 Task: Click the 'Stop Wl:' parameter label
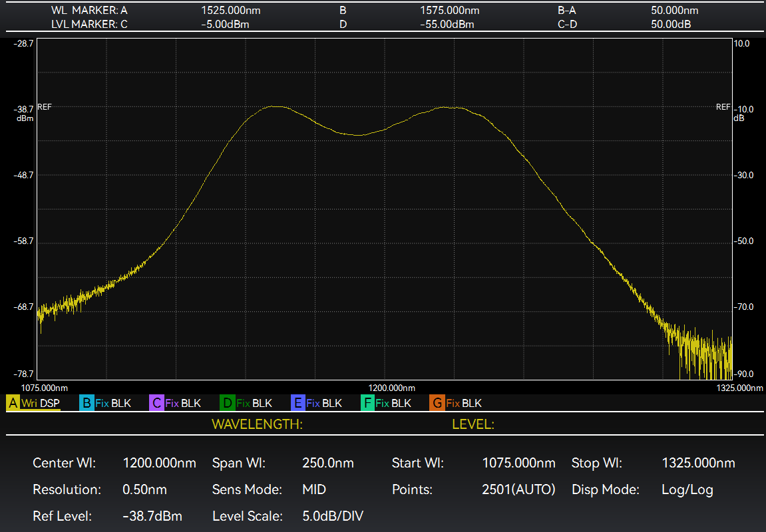point(597,463)
